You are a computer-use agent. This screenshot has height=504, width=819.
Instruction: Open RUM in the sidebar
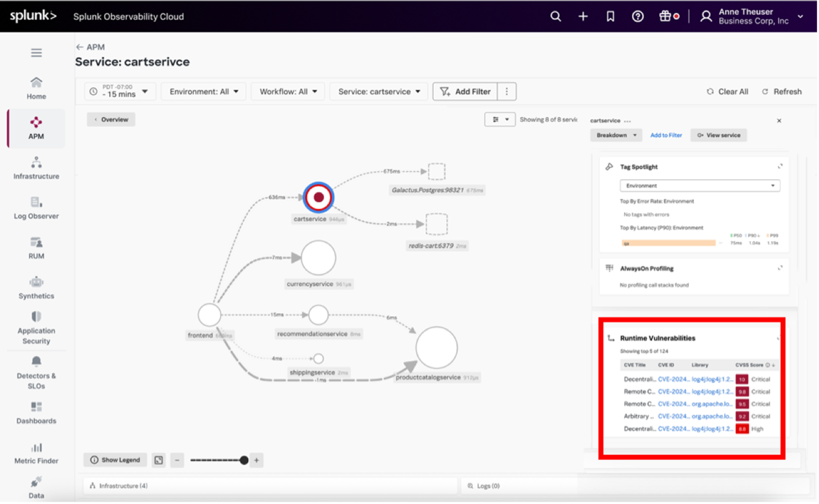(x=36, y=248)
